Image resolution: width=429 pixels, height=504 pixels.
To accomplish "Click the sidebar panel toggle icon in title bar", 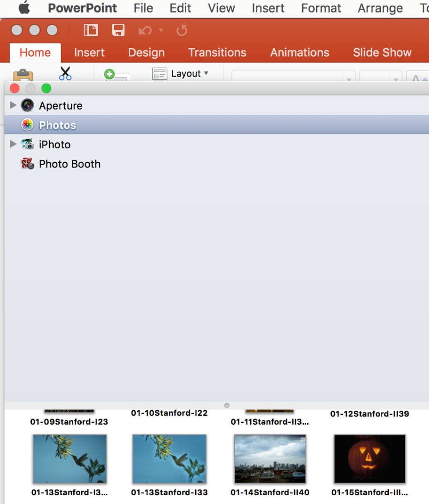I will coord(91,30).
